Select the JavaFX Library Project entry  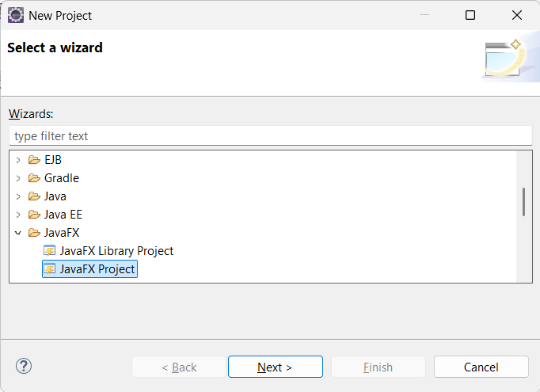point(116,251)
